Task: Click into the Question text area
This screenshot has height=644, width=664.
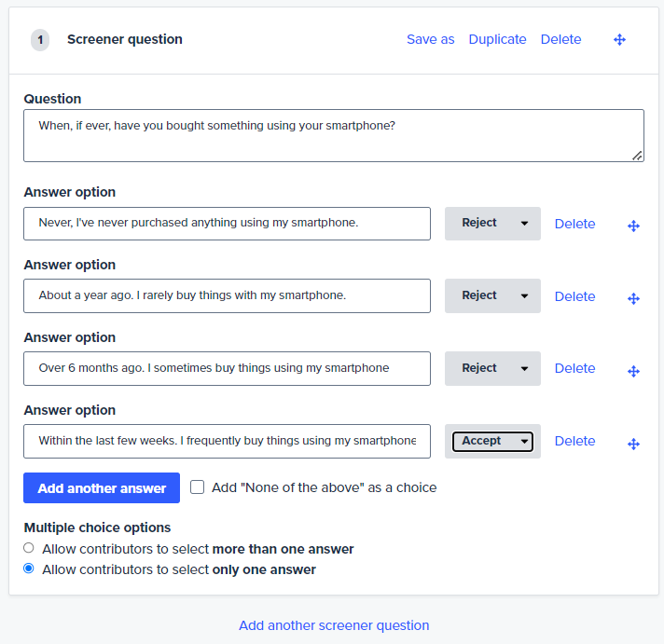Action: point(334,135)
